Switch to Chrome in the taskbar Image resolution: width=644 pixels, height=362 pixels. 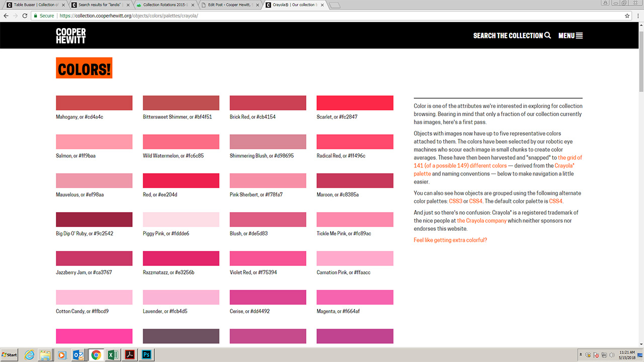(96, 354)
